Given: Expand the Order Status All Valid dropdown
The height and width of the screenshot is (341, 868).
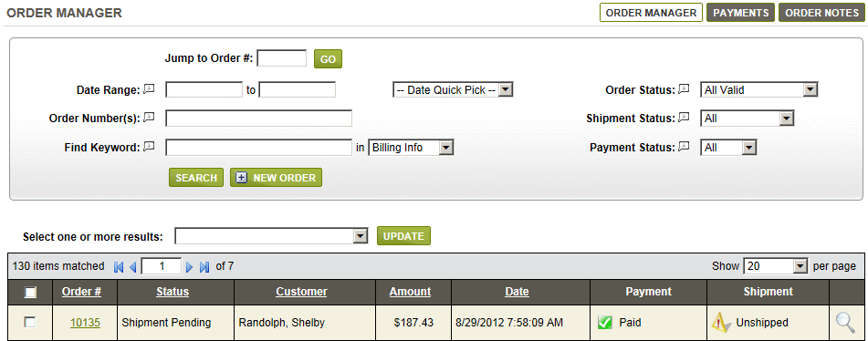Looking at the screenshot, I should point(759,89).
